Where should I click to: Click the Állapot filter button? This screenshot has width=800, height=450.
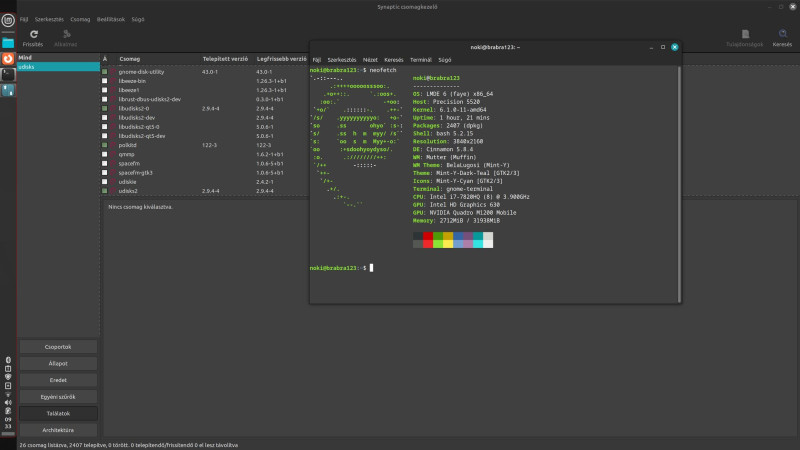pyautogui.click(x=58, y=364)
